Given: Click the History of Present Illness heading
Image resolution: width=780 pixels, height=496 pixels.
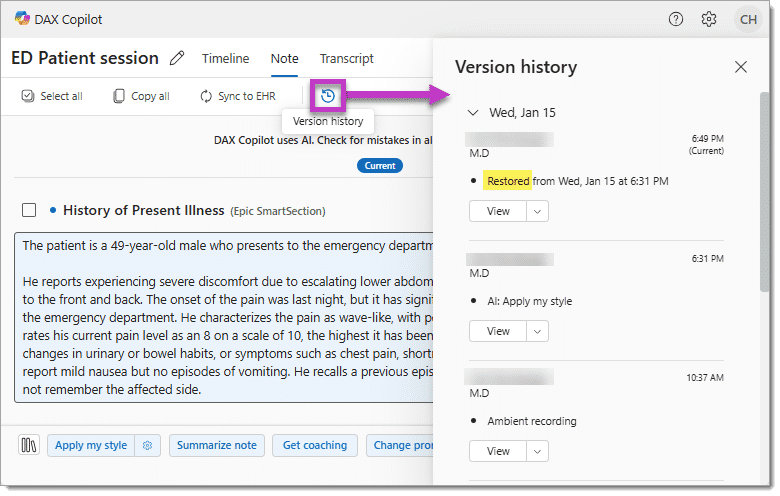Looking at the screenshot, I should [x=144, y=210].
